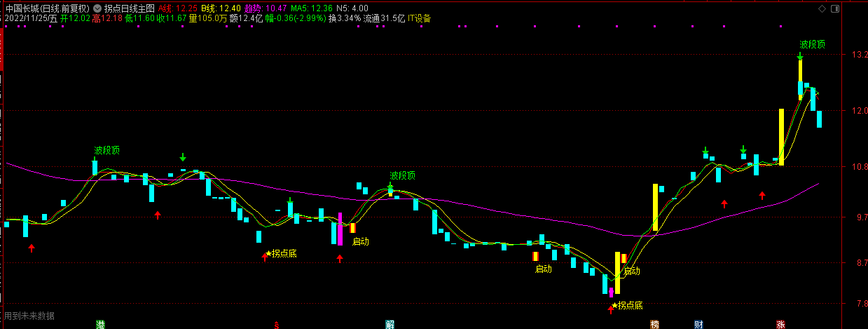Screen dimensions: 868x329
Task: Click the diamond icon at top right
Action: click(x=822, y=8)
